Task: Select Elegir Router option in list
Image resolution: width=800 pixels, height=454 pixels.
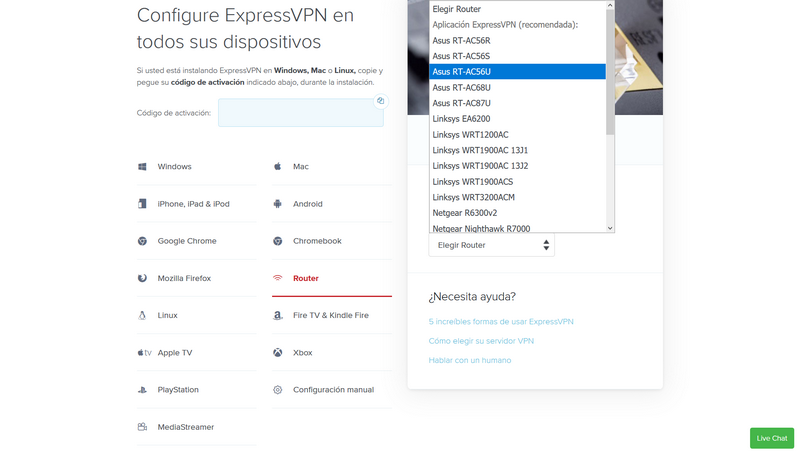Action: click(517, 9)
